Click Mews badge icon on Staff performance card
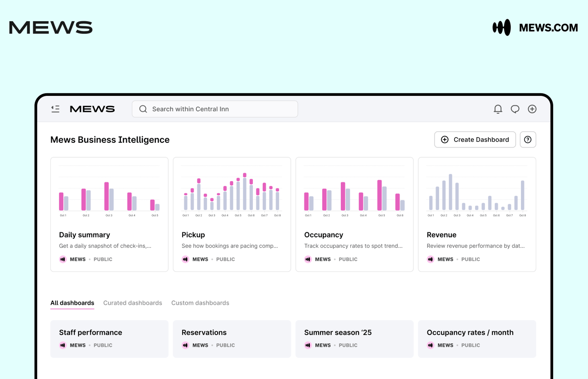This screenshot has height=379, width=588. pyautogui.click(x=63, y=345)
